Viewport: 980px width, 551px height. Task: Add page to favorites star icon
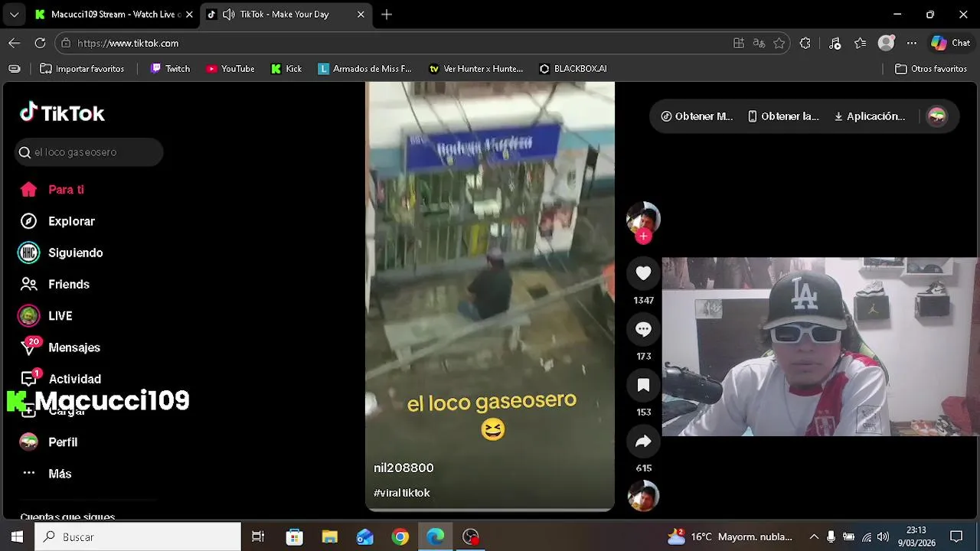779,43
